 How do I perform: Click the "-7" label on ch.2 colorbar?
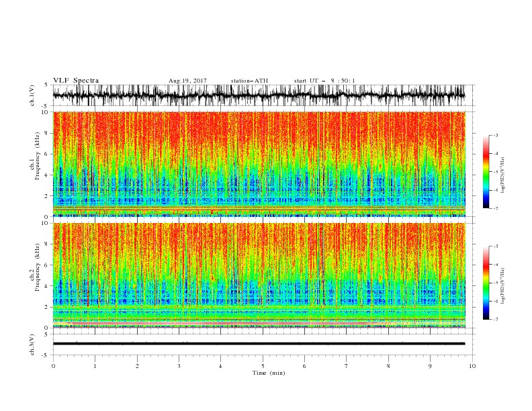point(496,320)
